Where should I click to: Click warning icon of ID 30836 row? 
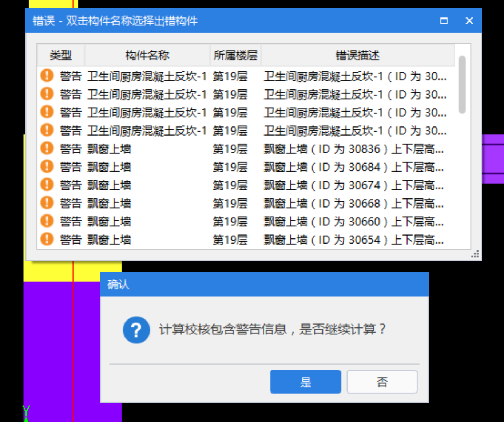click(x=47, y=148)
